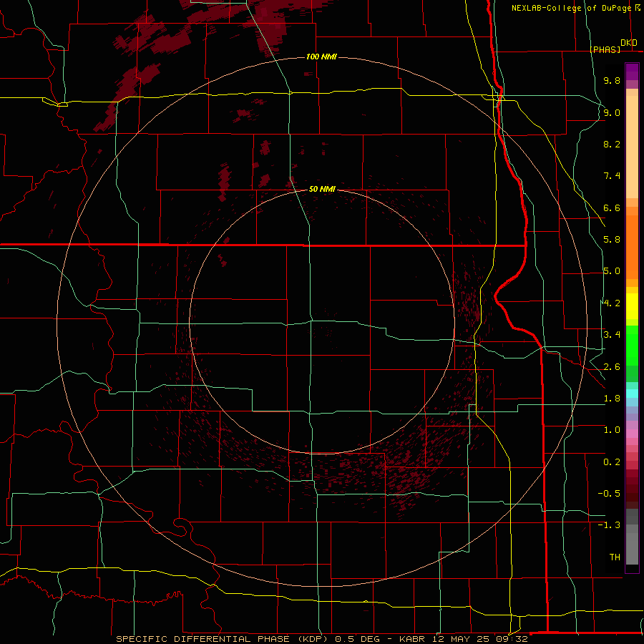Image resolution: width=644 pixels, height=644 pixels.
Task: Pick the purple top segment of the color bar
Action: pyautogui.click(x=632, y=72)
